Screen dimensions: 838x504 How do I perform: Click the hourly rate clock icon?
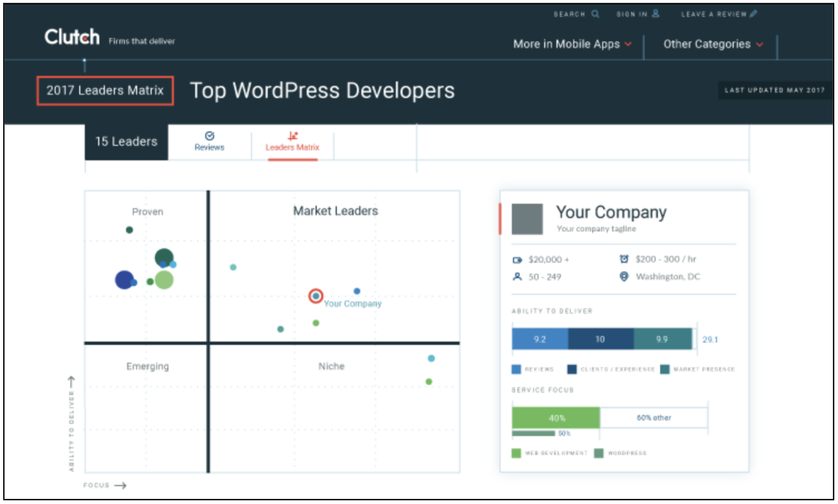tap(624, 259)
